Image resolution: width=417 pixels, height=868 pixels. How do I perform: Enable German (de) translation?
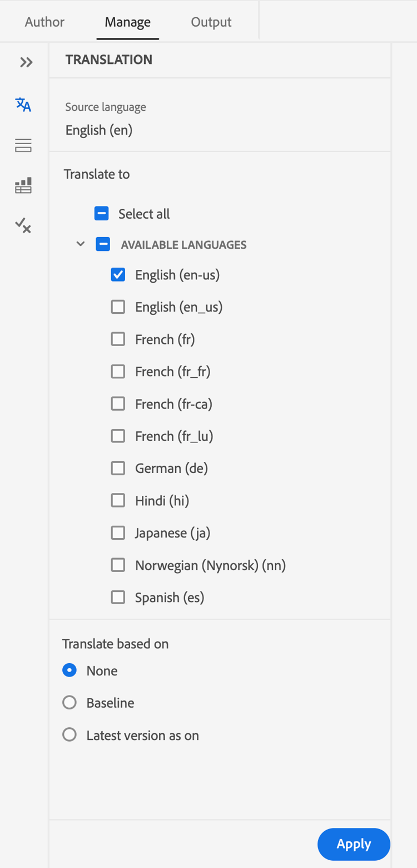click(117, 468)
